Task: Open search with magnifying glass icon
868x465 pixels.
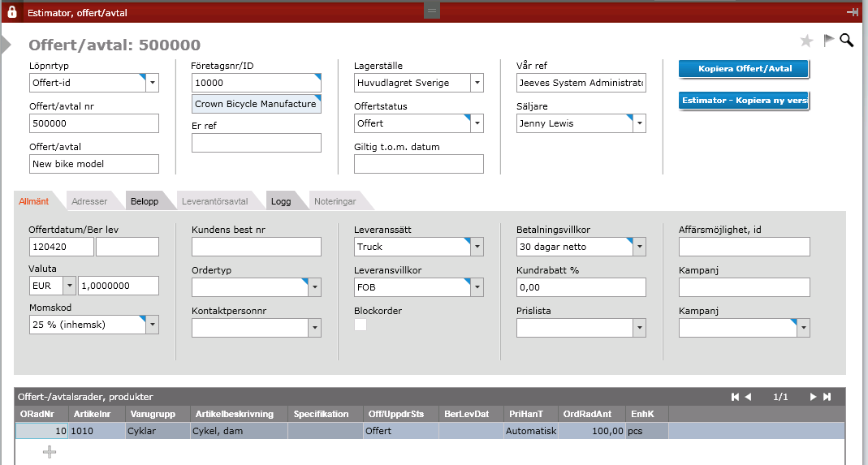Action: [846, 40]
